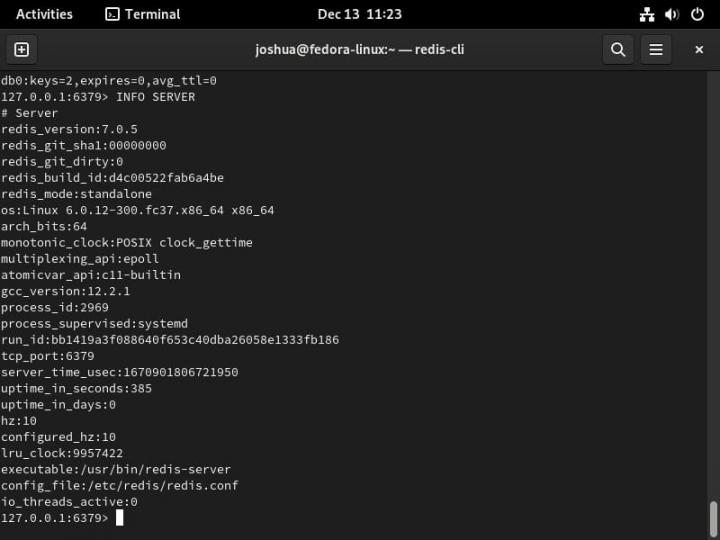Click the Terminal icon in the top bar
720x540 pixels.
[113, 14]
